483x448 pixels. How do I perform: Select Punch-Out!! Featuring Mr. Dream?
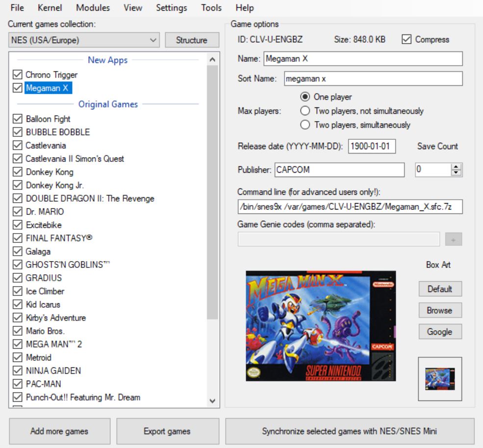tap(83, 397)
